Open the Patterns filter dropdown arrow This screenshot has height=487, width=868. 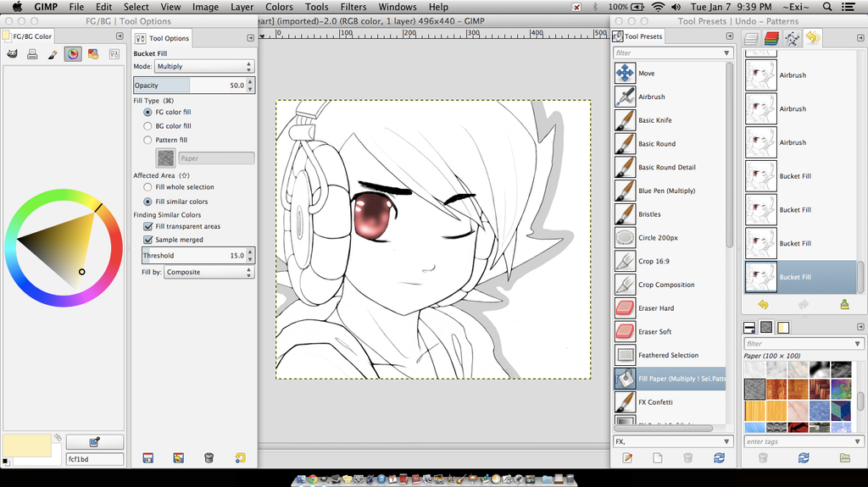[x=857, y=344]
